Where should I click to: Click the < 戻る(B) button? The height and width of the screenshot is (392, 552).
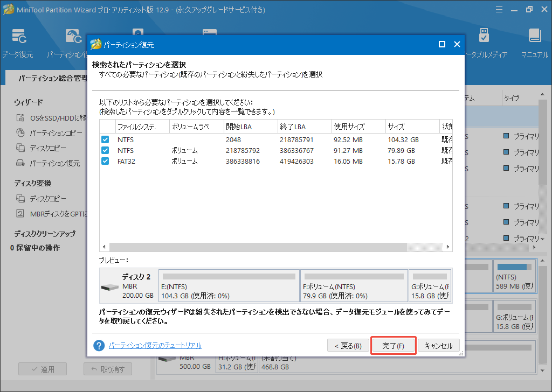click(x=348, y=346)
